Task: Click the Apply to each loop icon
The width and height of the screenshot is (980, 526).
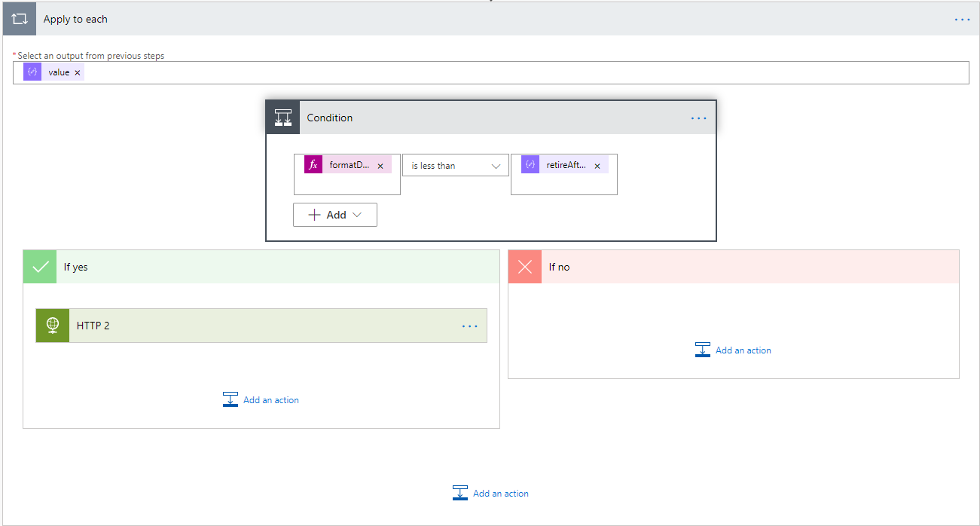Action: coord(20,20)
